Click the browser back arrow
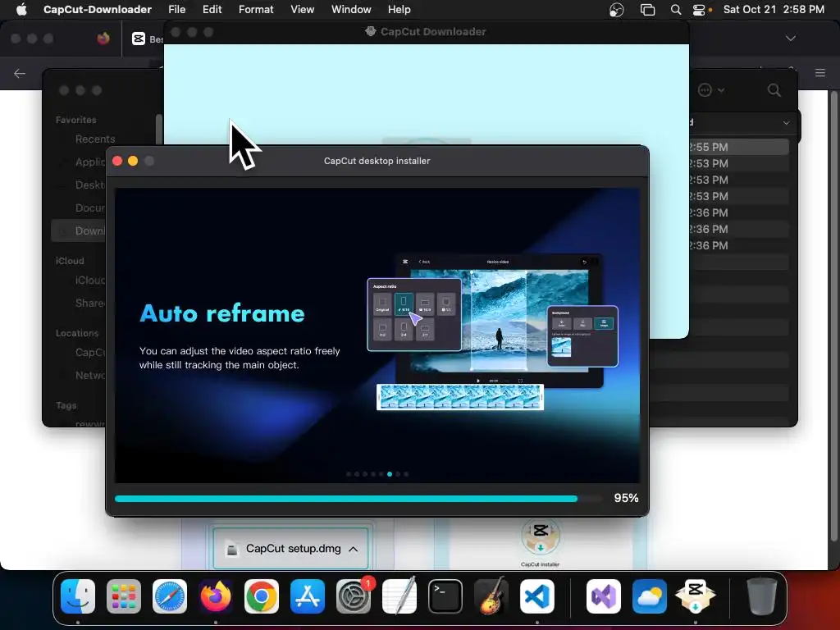 point(20,73)
